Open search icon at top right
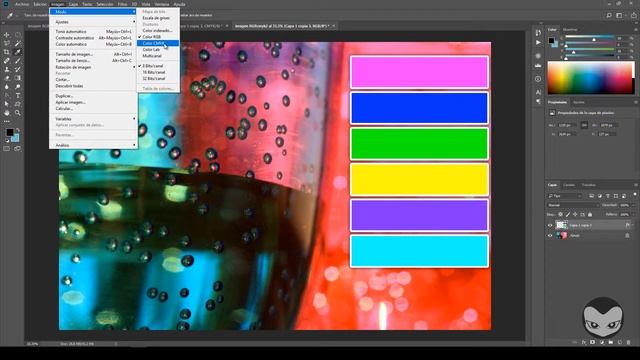This screenshot has height=360, width=640. pos(609,15)
